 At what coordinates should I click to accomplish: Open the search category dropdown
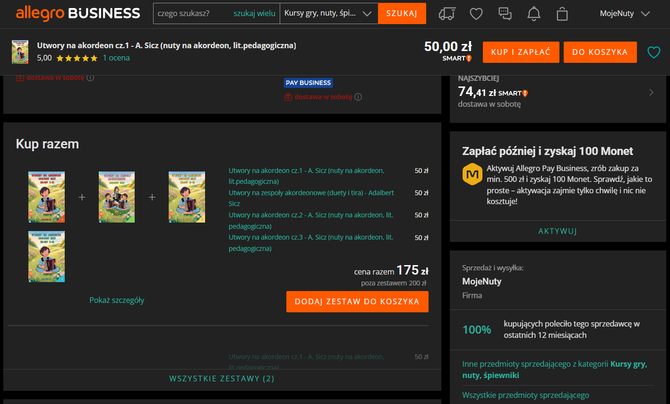(x=326, y=14)
